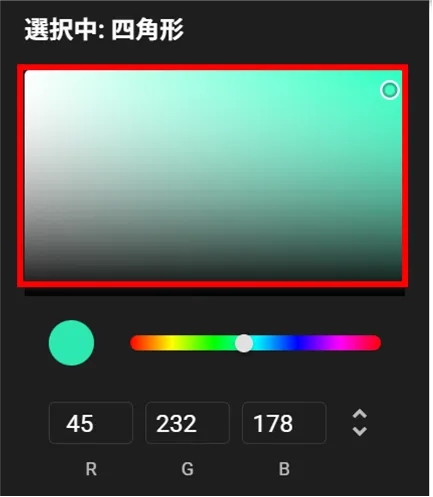Image resolution: width=433 pixels, height=497 pixels.
Task: Click the G label under the second field
Action: (x=187, y=469)
